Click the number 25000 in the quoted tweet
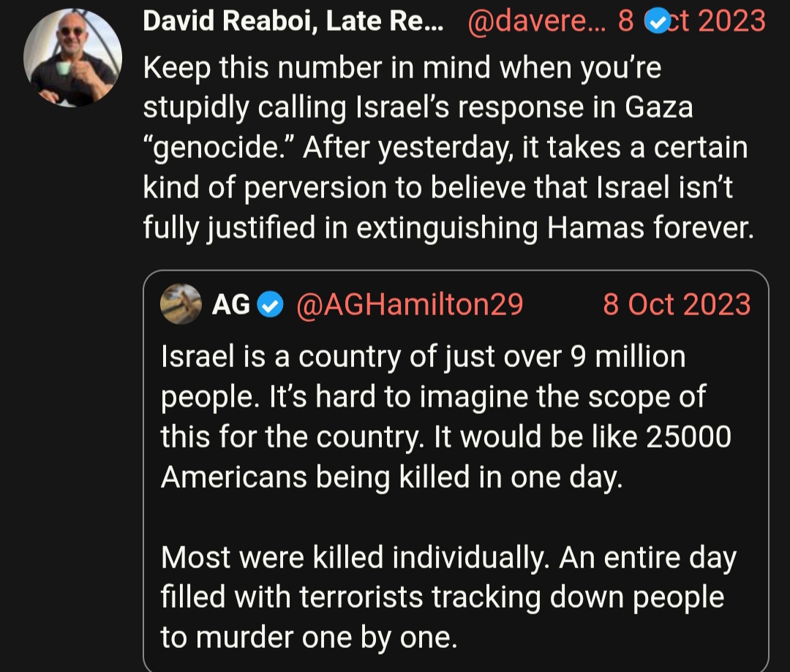The width and height of the screenshot is (790, 672). pyautogui.click(x=688, y=437)
